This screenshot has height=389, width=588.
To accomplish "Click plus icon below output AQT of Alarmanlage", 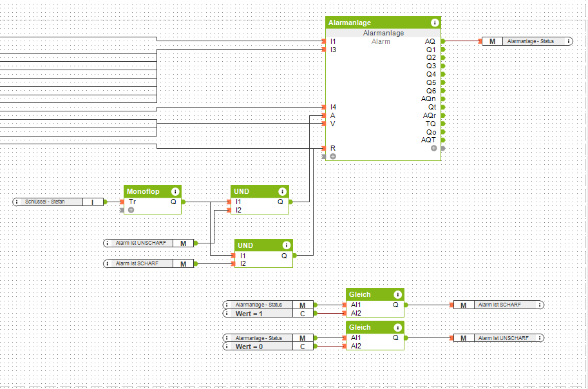I will pos(434,148).
